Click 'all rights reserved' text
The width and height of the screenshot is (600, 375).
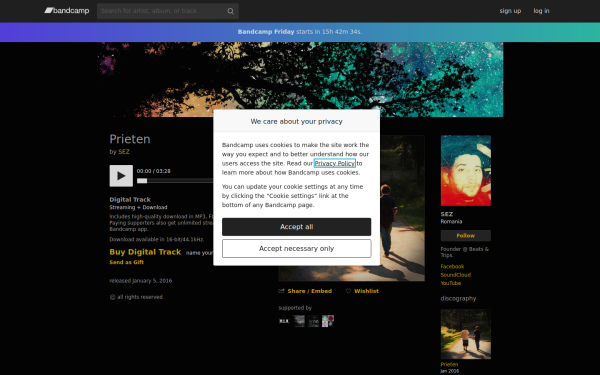[140, 297]
